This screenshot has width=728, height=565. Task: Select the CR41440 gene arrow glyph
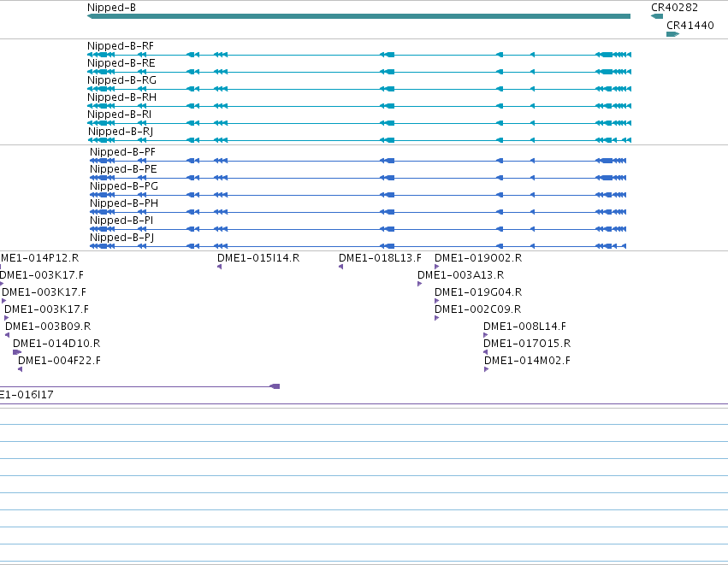672,34
